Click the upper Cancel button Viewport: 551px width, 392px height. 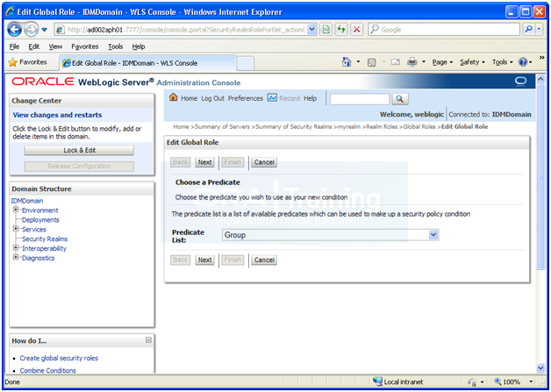point(264,162)
